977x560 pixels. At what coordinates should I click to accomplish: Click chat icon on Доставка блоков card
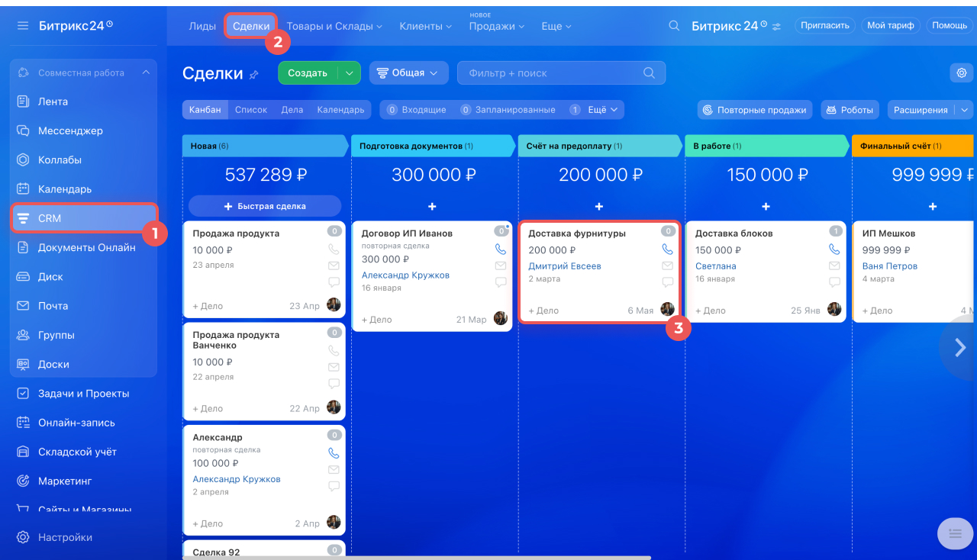click(834, 282)
